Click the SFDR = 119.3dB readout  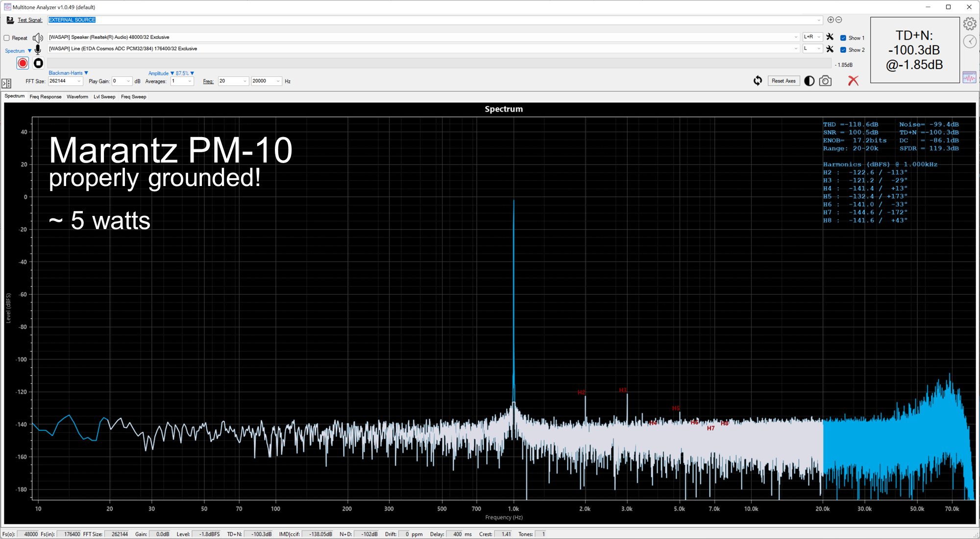click(929, 148)
